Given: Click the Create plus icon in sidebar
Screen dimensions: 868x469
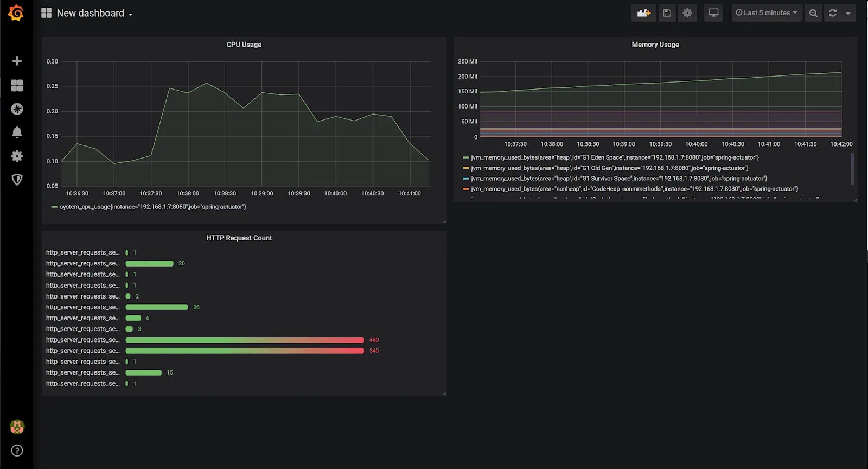Looking at the screenshot, I should pyautogui.click(x=17, y=61).
